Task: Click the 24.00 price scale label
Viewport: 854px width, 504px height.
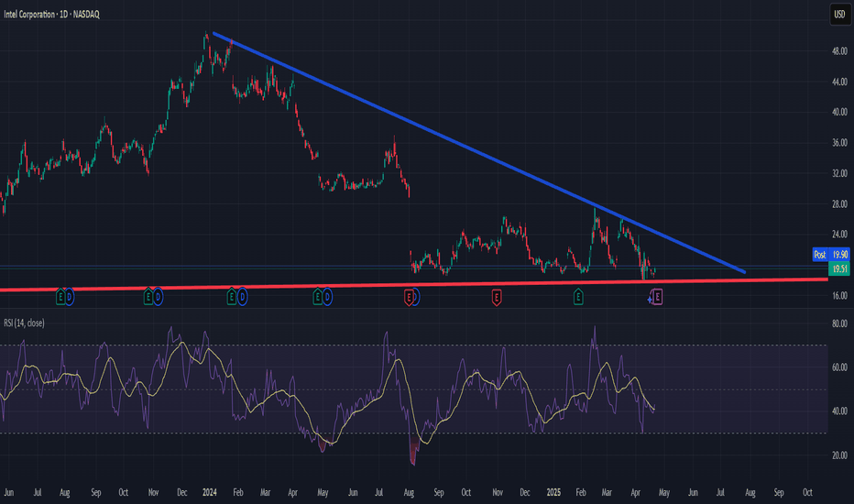Action: [839, 235]
